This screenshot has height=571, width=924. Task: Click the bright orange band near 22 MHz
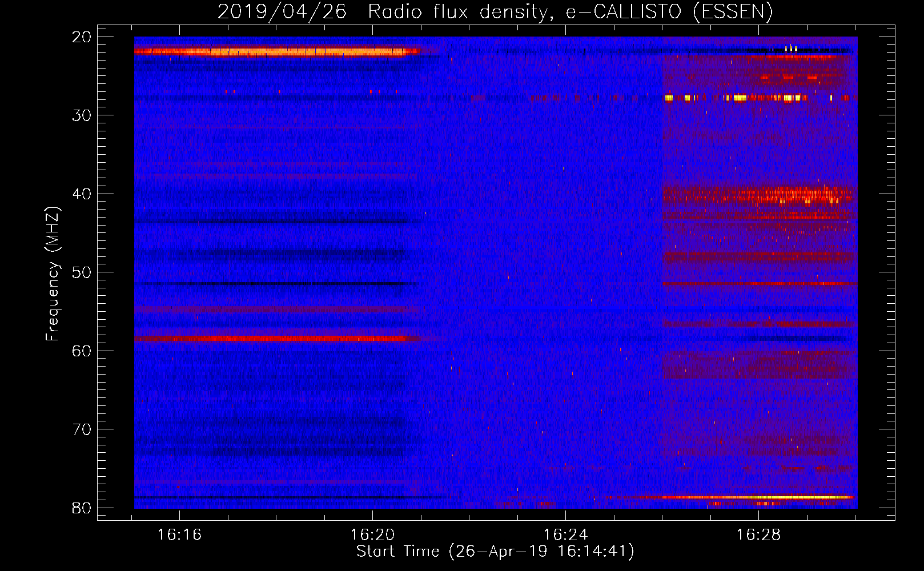point(277,52)
